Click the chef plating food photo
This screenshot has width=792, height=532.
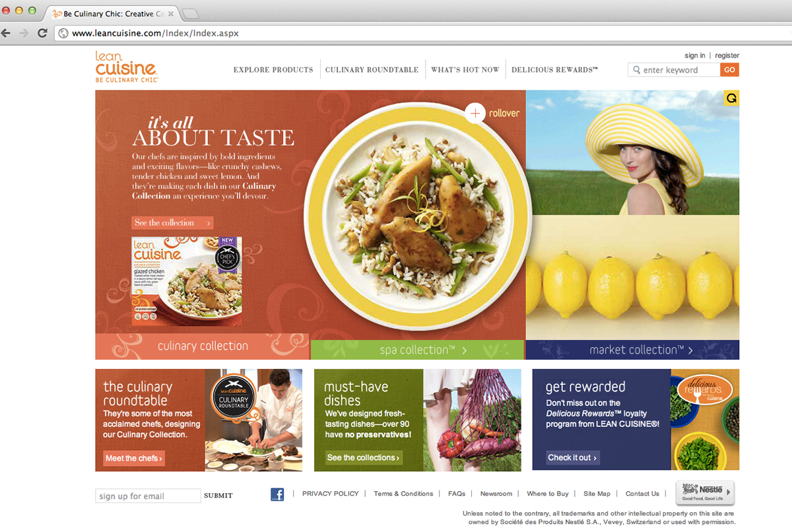(253, 420)
